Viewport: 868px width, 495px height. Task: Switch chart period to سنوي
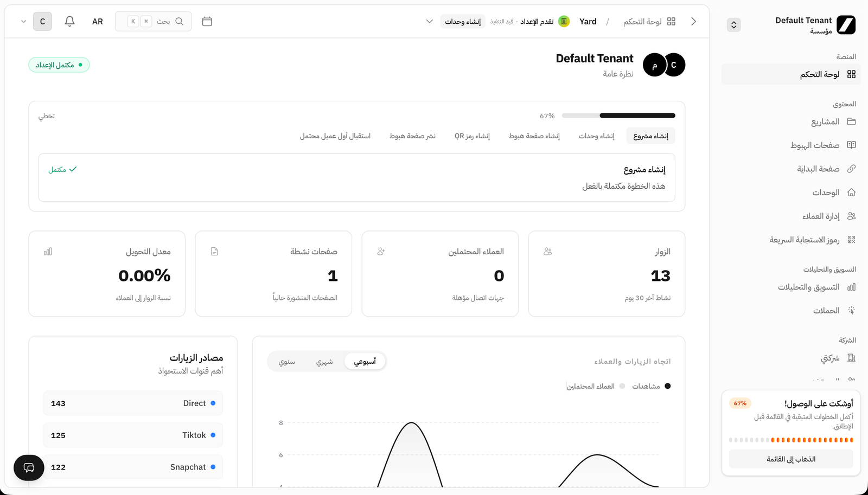[286, 362]
